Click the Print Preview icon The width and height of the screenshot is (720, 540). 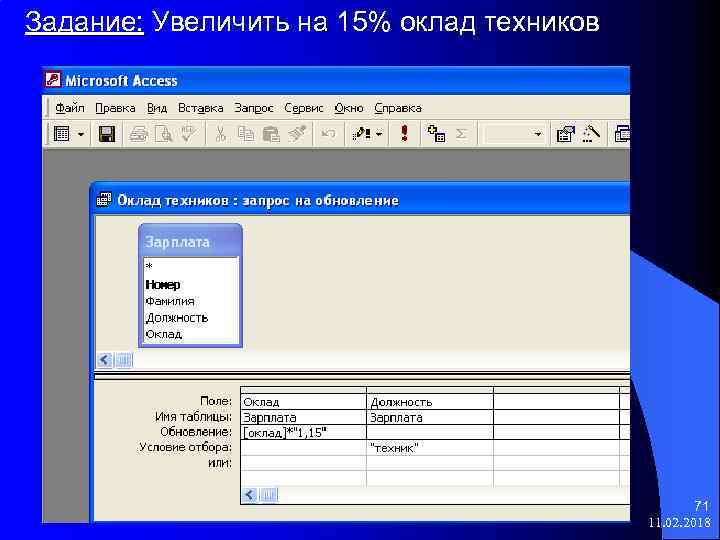pyautogui.click(x=163, y=134)
